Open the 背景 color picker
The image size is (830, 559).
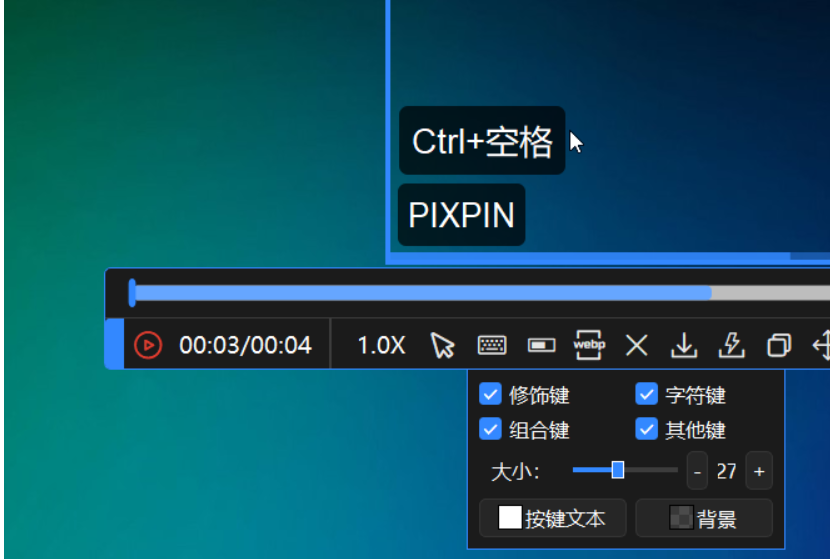coord(704,518)
